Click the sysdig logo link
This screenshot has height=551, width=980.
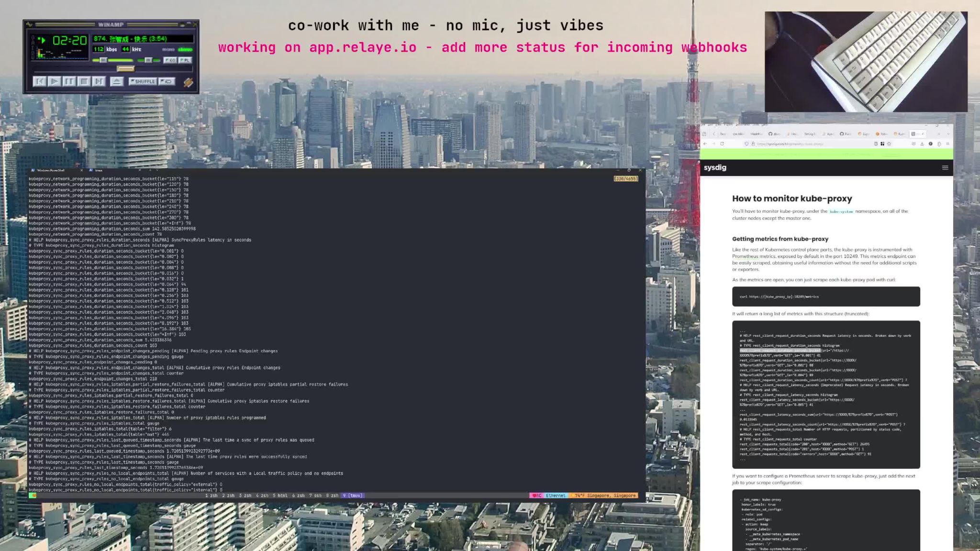[715, 167]
